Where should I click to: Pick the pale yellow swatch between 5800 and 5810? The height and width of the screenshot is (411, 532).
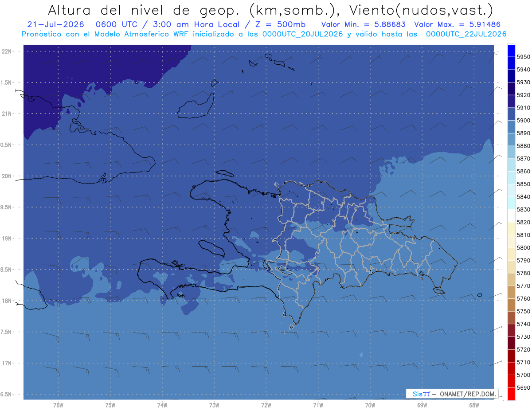point(511,241)
